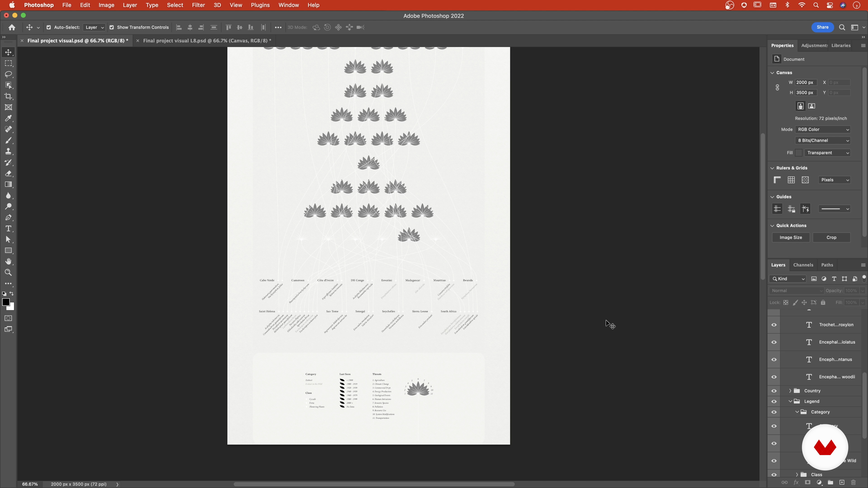Select the Lasso tool
868x488 pixels.
8,74
